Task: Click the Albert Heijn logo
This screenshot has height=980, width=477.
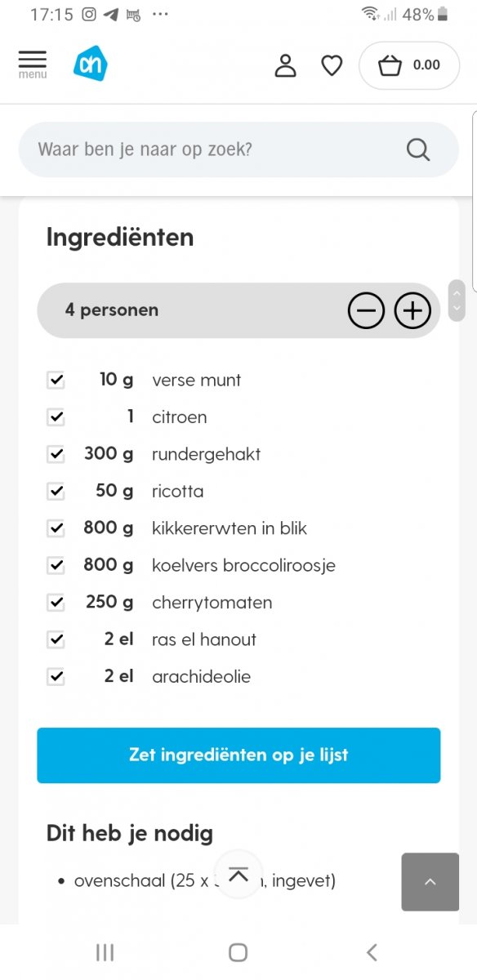Action: [x=90, y=63]
